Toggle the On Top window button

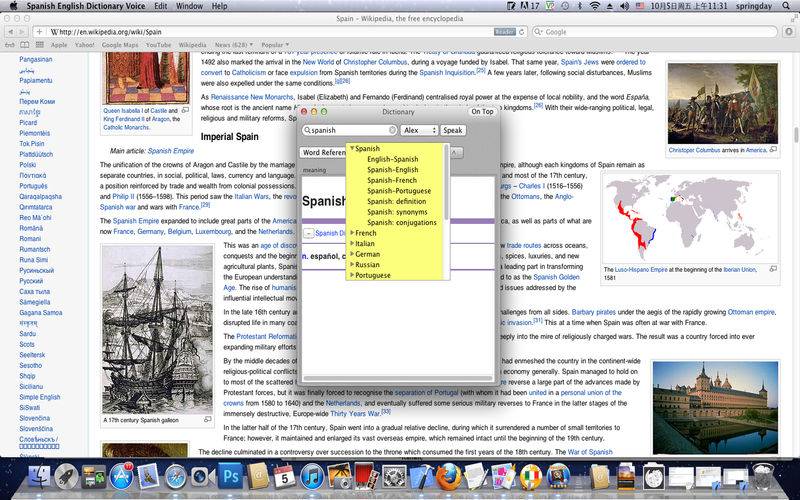point(483,112)
